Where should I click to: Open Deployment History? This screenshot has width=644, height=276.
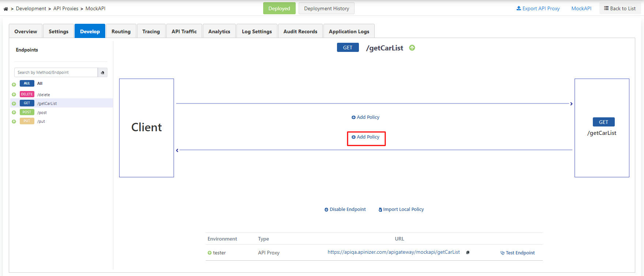tap(326, 8)
